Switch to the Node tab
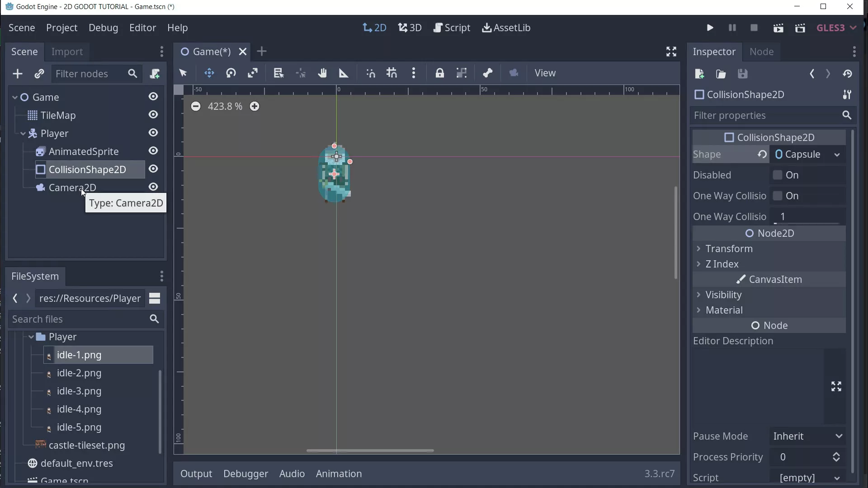 click(x=762, y=52)
